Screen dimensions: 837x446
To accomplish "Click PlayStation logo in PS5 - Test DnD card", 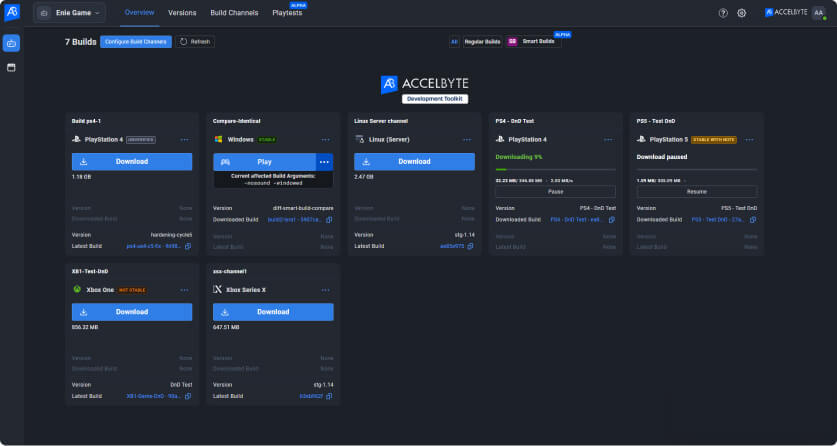I will click(641, 140).
